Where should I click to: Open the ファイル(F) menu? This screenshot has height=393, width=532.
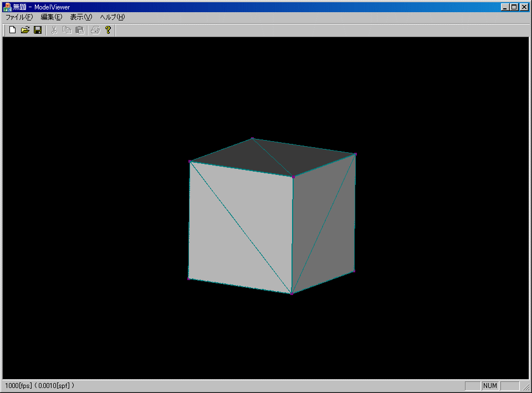tap(19, 17)
